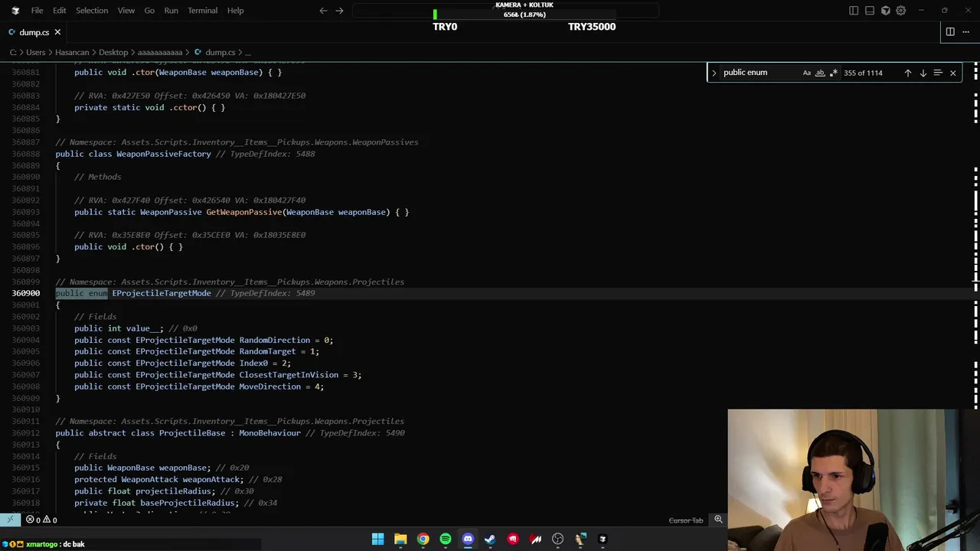The height and width of the screenshot is (551, 980).
Task: Open the Cursor cube icon in title bar
Action: coord(886,11)
